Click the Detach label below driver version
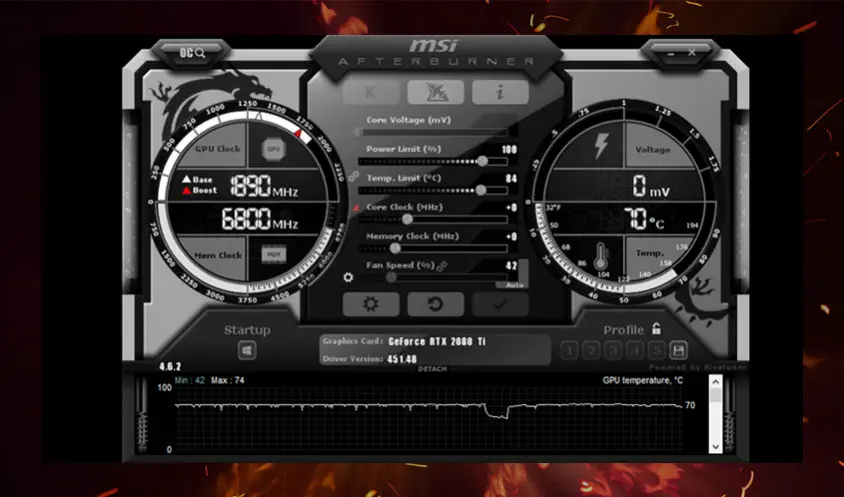The height and width of the screenshot is (497, 844). click(x=432, y=369)
